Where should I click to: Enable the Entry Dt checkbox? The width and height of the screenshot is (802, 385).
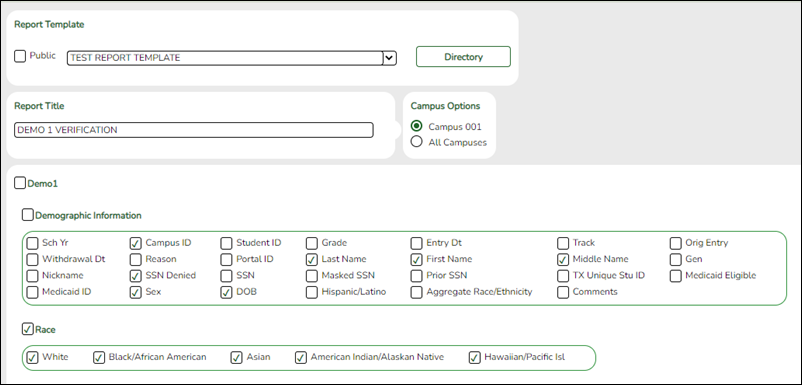click(x=417, y=243)
